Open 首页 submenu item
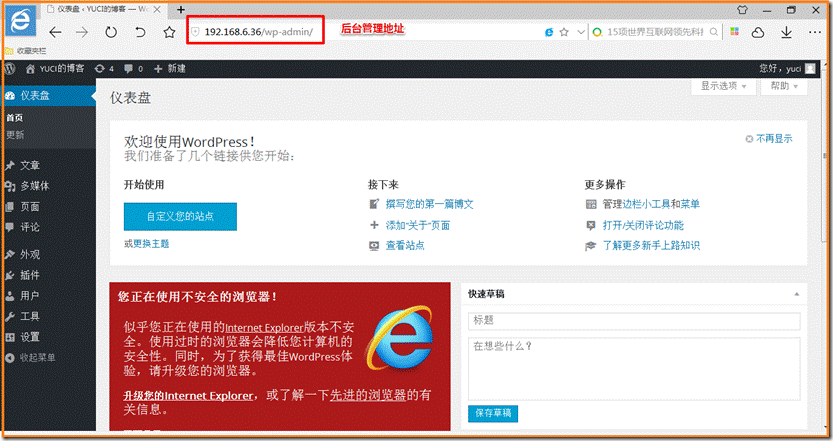This screenshot has height=441, width=833. coord(14,118)
